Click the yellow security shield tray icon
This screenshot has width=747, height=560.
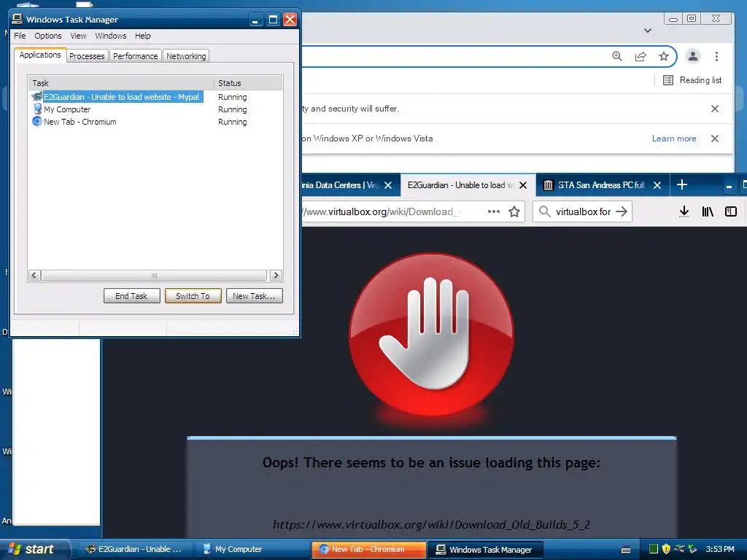(x=666, y=549)
